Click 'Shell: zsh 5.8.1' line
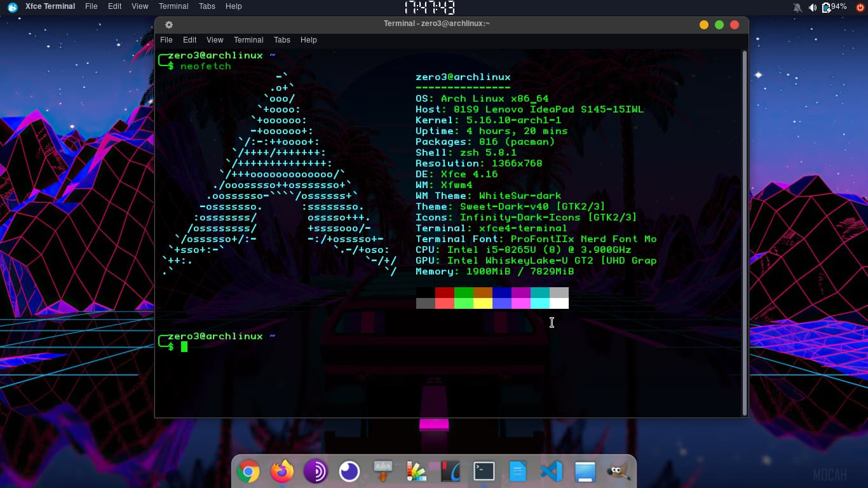Screen dimensions: 868x488 coord(466,152)
